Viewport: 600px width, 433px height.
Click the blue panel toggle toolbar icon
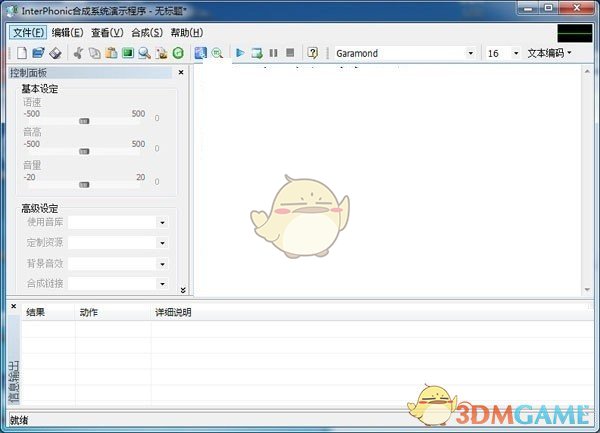[201, 53]
